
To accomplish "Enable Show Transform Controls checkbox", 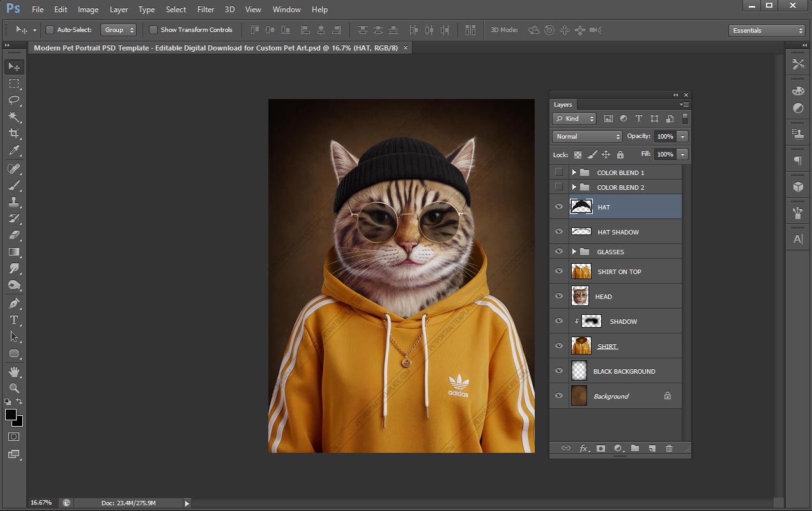I will (x=153, y=30).
